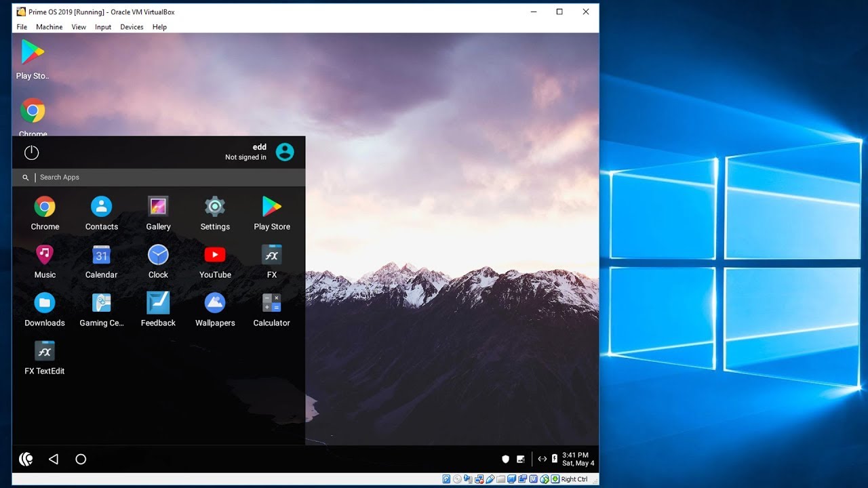Click the audio indicator in VirtualBox status bar
The width and height of the screenshot is (868, 488).
coord(468,479)
